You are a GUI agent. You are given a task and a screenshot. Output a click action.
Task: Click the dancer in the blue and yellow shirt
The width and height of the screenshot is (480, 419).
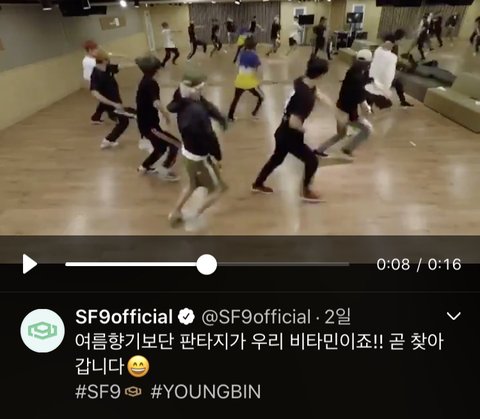(x=246, y=80)
